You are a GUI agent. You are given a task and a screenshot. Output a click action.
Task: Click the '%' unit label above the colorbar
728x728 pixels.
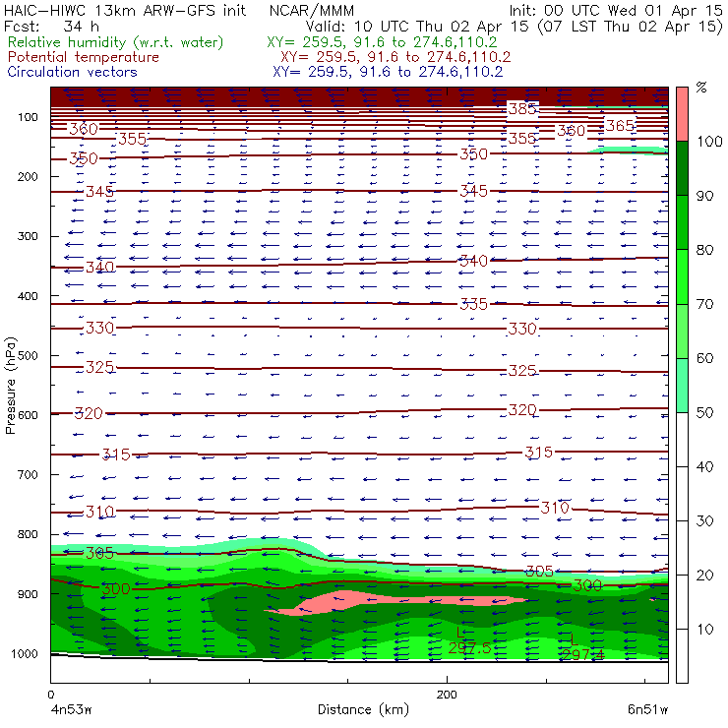701,87
